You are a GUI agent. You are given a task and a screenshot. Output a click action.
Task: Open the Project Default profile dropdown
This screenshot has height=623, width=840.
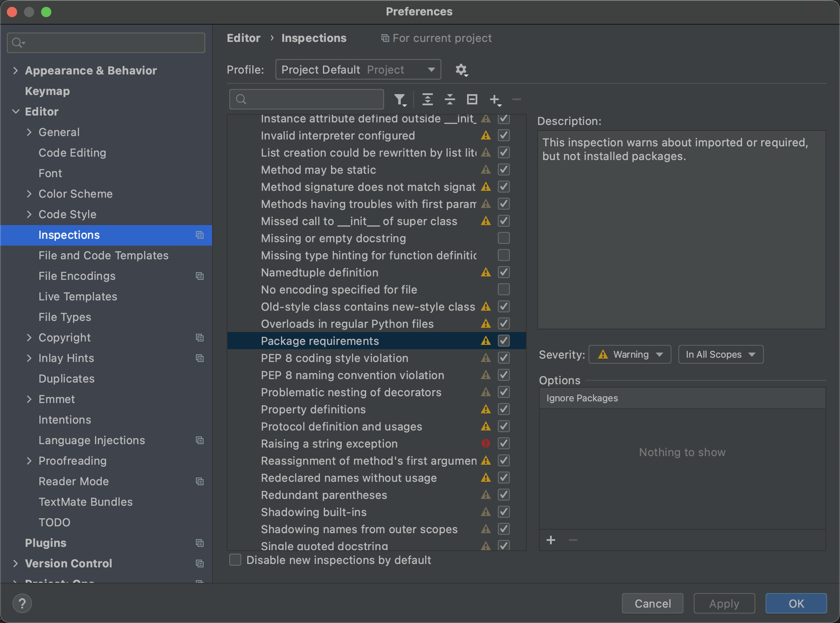[358, 70]
